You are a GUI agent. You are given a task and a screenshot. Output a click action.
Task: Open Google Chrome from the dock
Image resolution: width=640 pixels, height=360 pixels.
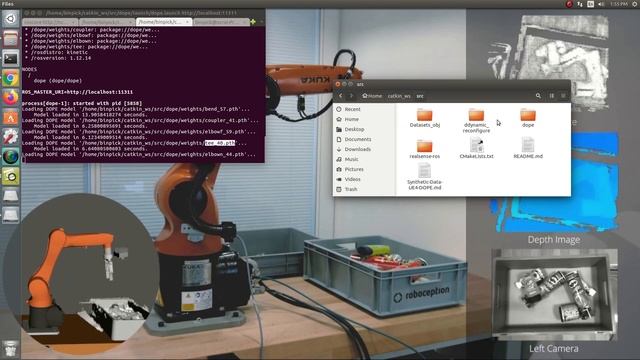[x=11, y=78]
